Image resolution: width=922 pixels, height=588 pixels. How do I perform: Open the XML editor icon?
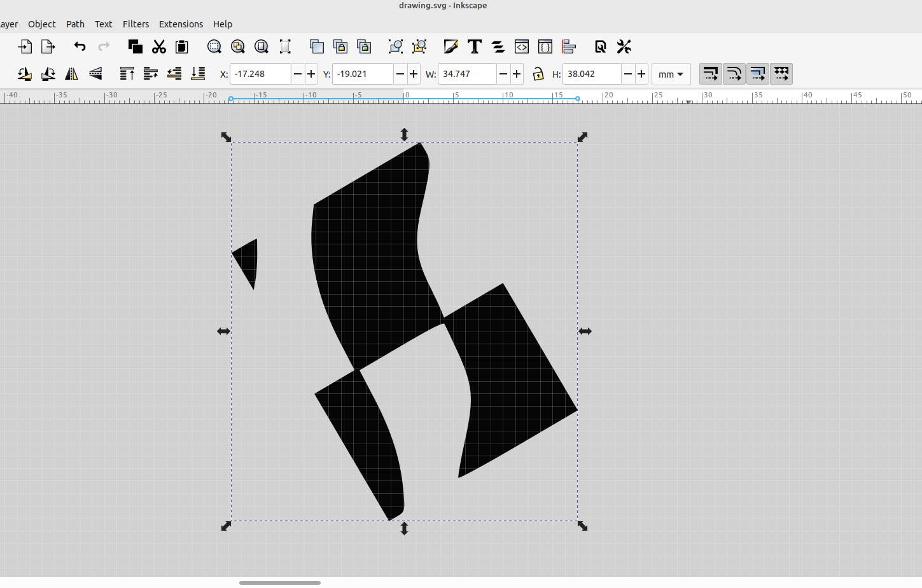pyautogui.click(x=522, y=46)
